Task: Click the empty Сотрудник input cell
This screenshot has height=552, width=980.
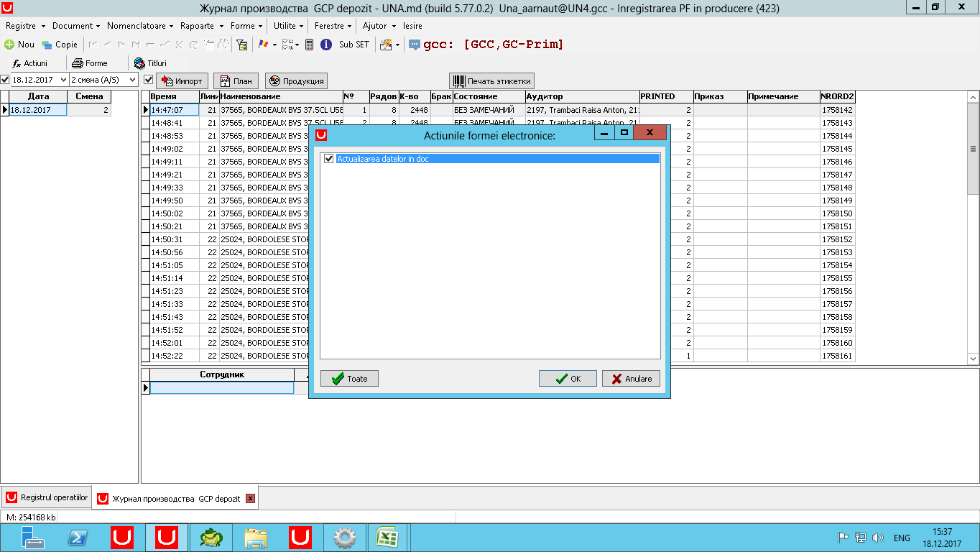Action: point(222,387)
